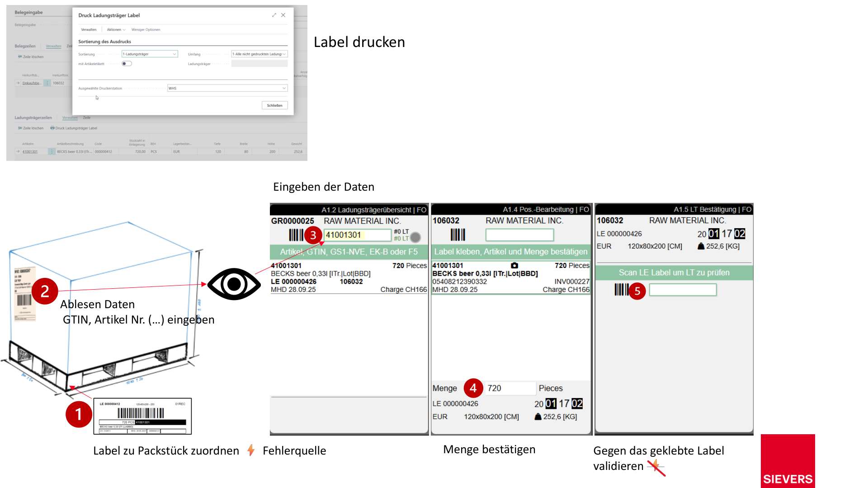Click the weight icon beside 252,6 [KG] in A1.5
Screen dimensions: 868x488
(701, 246)
